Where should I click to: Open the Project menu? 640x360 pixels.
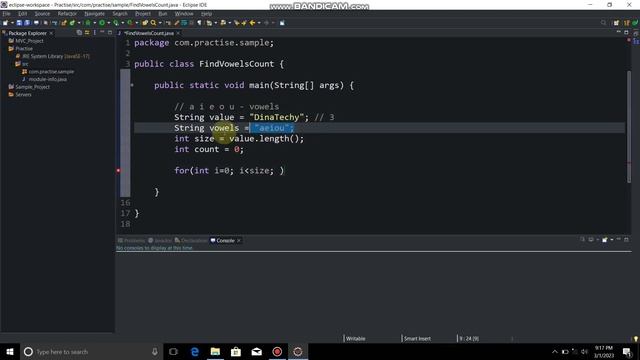point(143,14)
